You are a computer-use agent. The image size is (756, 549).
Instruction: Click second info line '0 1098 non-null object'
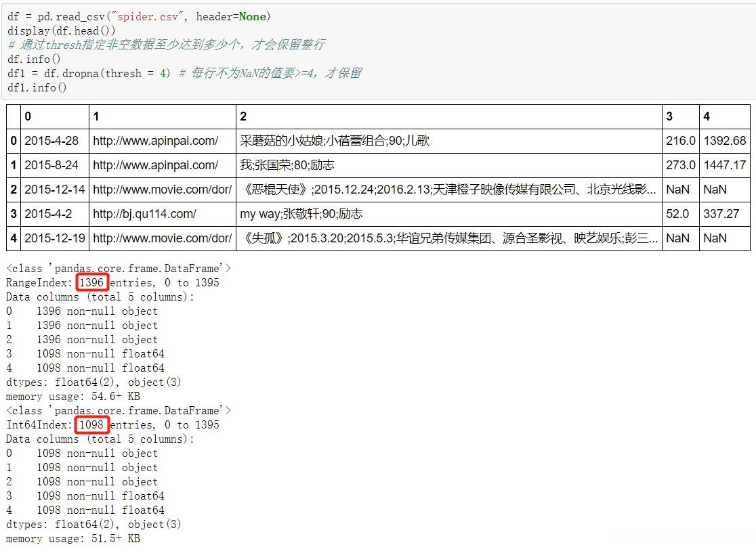82,454
